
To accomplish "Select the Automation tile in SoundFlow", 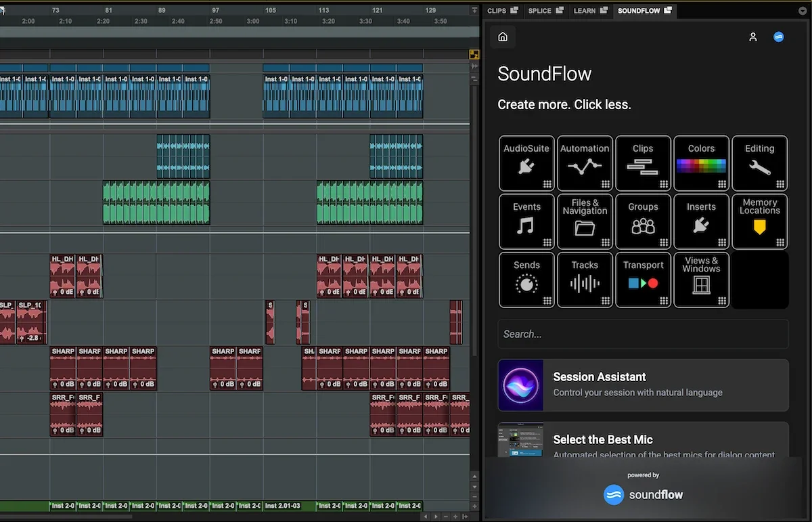I will [585, 163].
